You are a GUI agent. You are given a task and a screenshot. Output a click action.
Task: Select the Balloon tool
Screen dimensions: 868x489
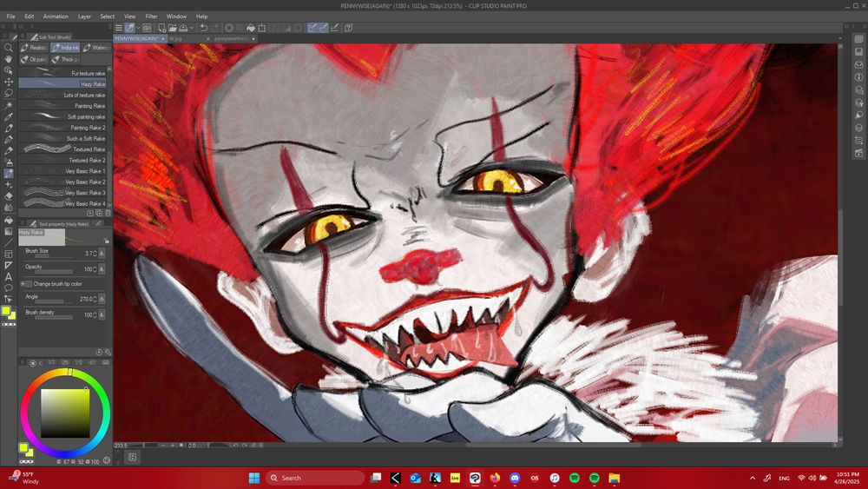click(x=9, y=288)
